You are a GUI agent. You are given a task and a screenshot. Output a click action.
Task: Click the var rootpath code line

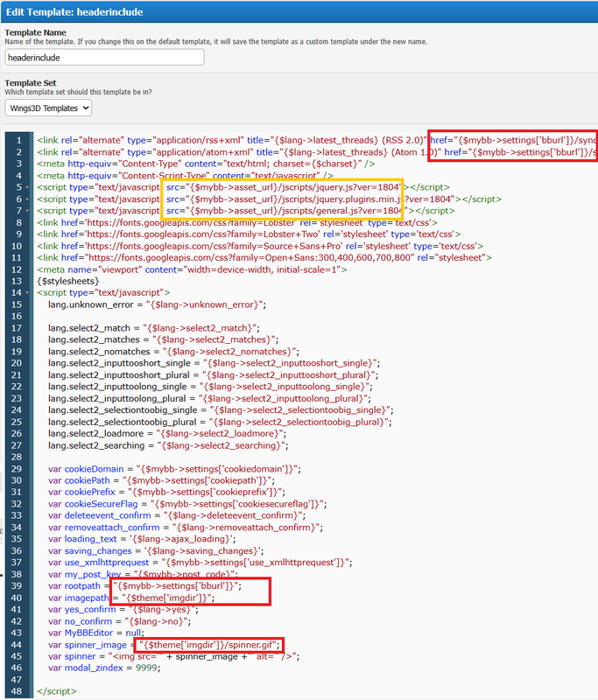[x=145, y=585]
